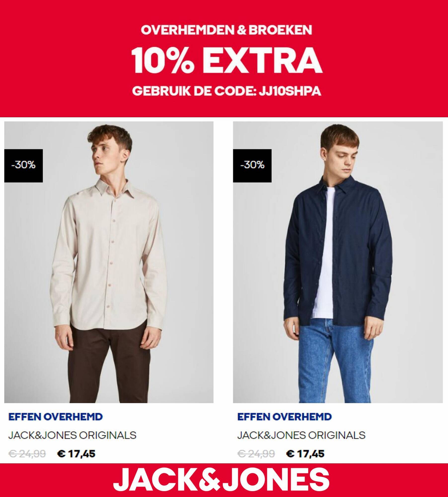Click the -30% badge on beige shirt

[24, 166]
